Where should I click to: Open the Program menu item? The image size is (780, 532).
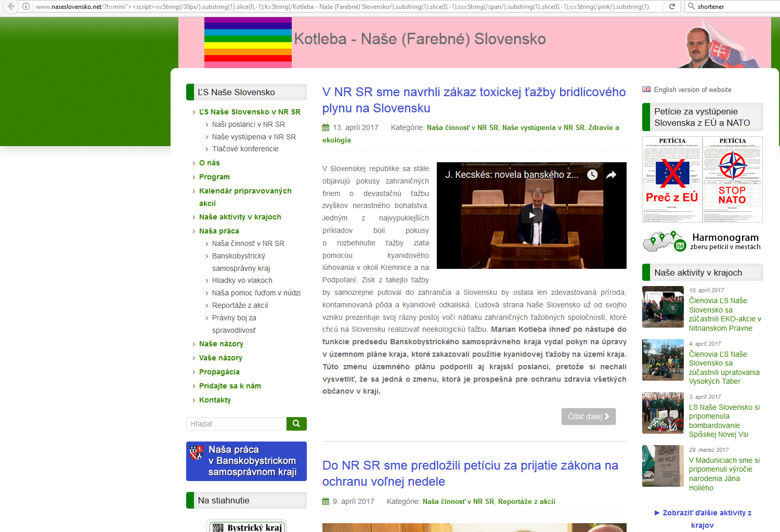214,177
